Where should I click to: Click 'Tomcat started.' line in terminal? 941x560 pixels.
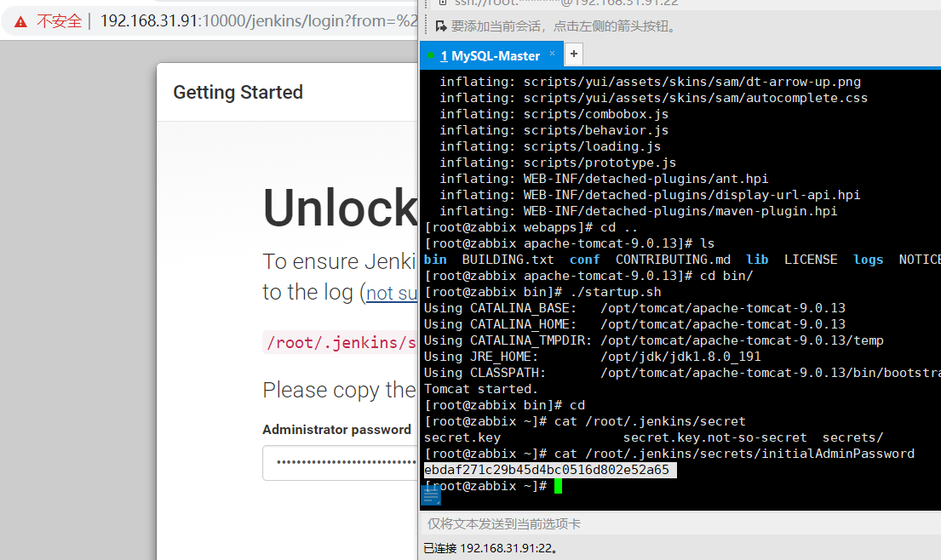point(480,389)
